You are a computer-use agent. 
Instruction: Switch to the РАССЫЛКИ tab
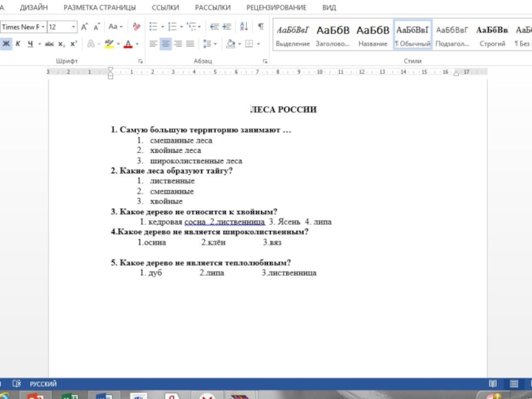pos(213,7)
